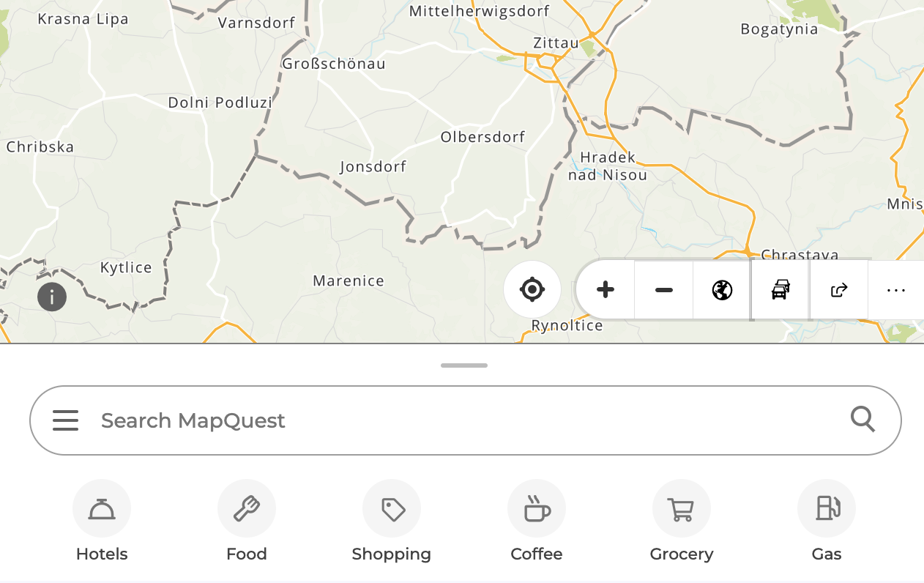The image size is (924, 583).
Task: Zoom in with the plus button
Action: click(x=606, y=290)
